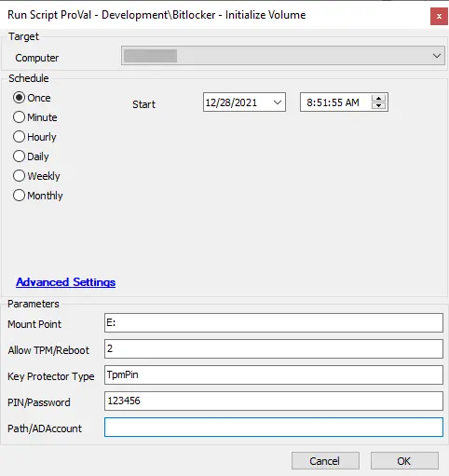Click the Start label
Screen dimensions: 449x476
[x=143, y=104]
